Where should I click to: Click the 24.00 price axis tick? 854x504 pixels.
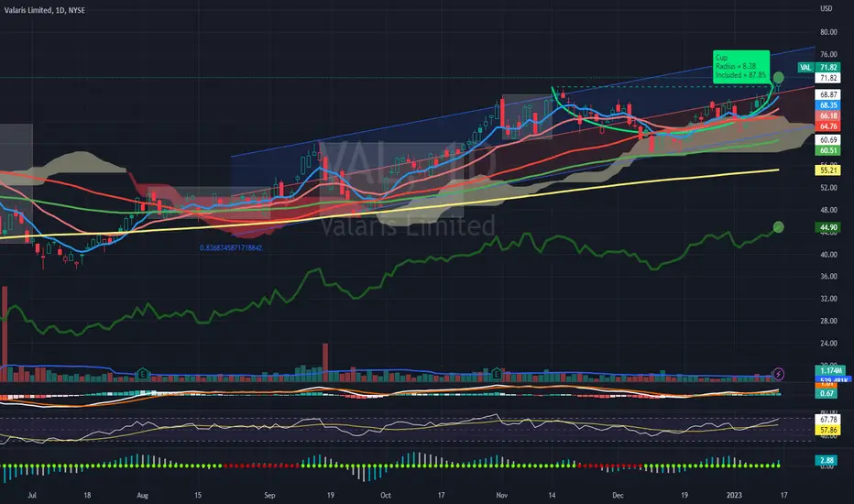[828, 344]
